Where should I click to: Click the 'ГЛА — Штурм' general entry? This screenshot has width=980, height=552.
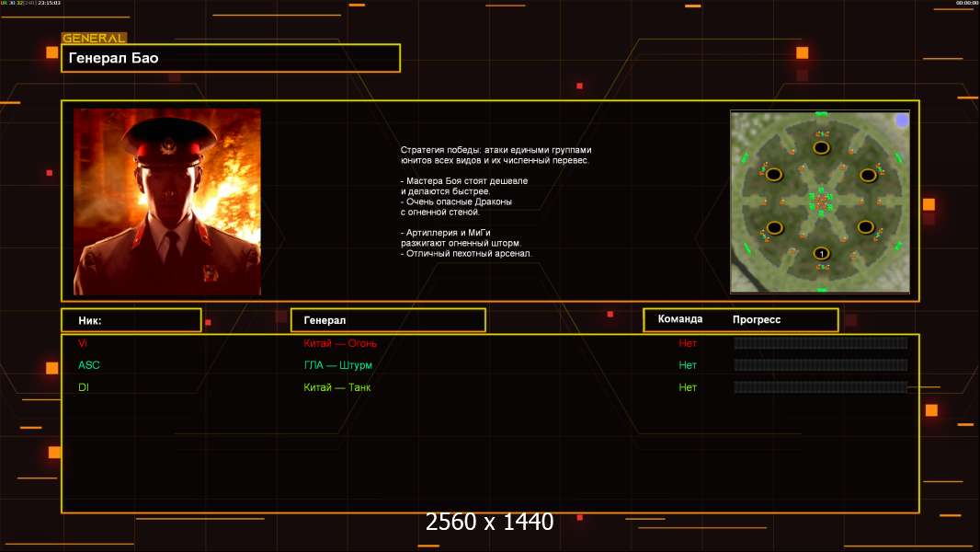(x=338, y=365)
